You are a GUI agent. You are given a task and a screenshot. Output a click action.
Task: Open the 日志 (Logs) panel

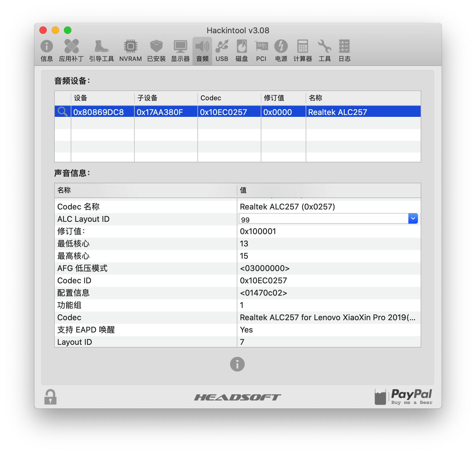344,50
